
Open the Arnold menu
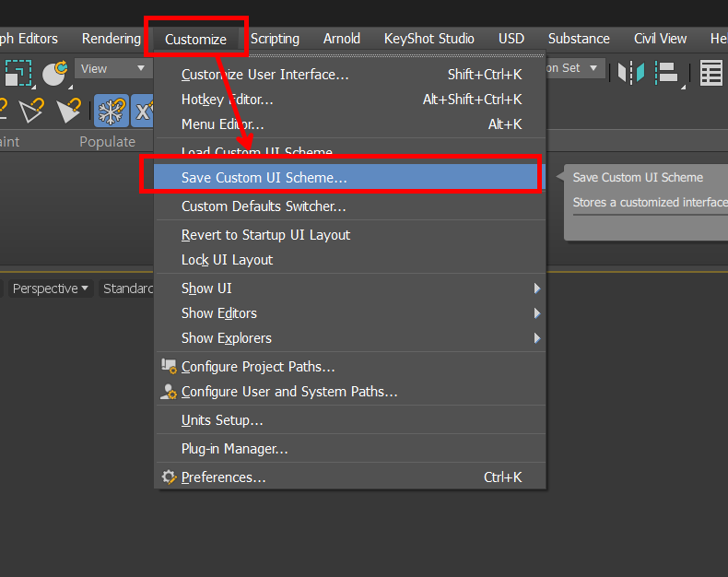(342, 39)
